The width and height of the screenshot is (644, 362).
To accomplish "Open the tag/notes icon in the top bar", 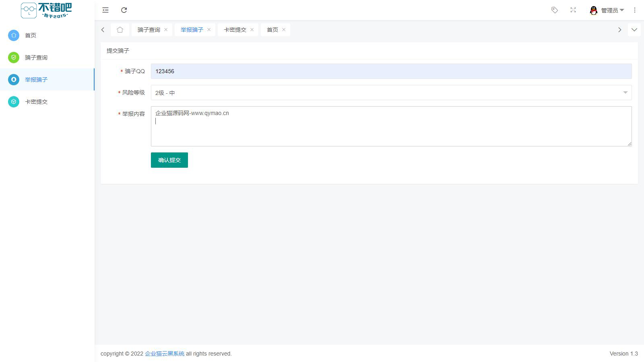I will pos(555,10).
